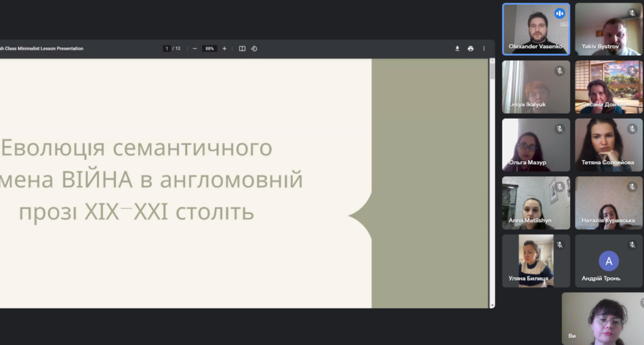Print the presentation document

point(470,49)
